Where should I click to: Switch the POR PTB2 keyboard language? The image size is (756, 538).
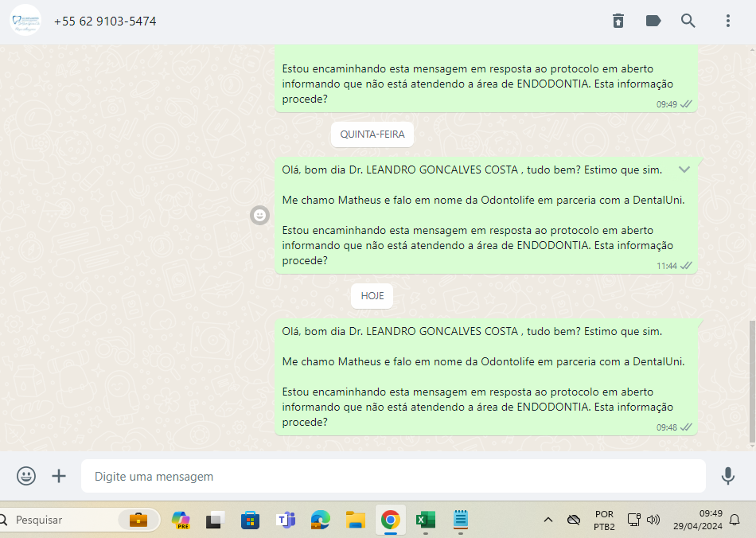[604, 520]
